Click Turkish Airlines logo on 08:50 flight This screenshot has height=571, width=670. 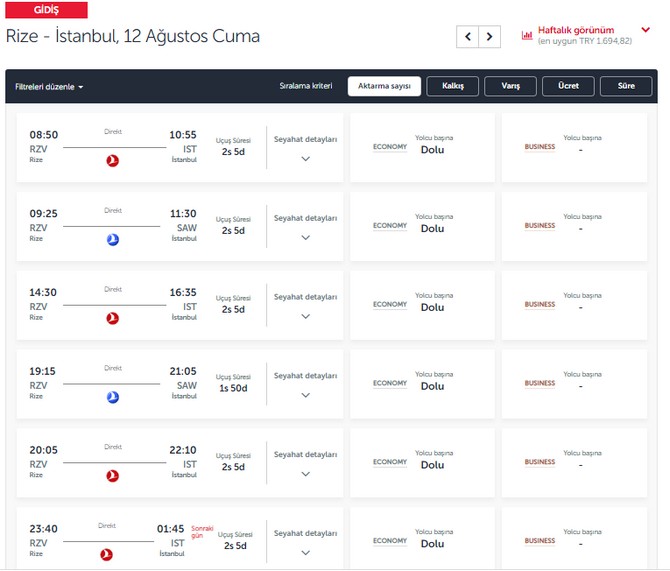pyautogui.click(x=113, y=160)
